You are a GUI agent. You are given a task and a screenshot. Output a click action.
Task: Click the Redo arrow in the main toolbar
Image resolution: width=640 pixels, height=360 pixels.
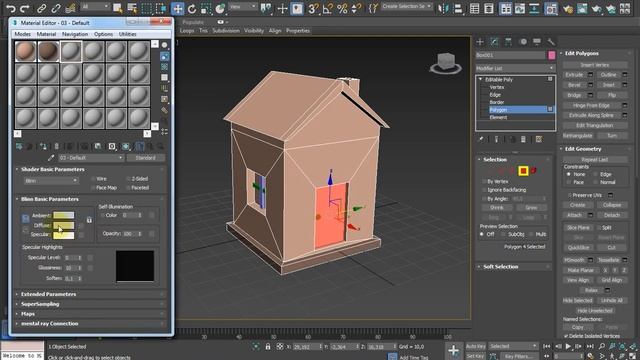[x=25, y=8]
